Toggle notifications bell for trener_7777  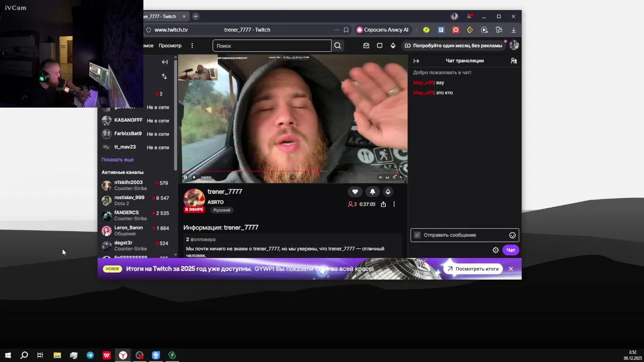point(372,192)
